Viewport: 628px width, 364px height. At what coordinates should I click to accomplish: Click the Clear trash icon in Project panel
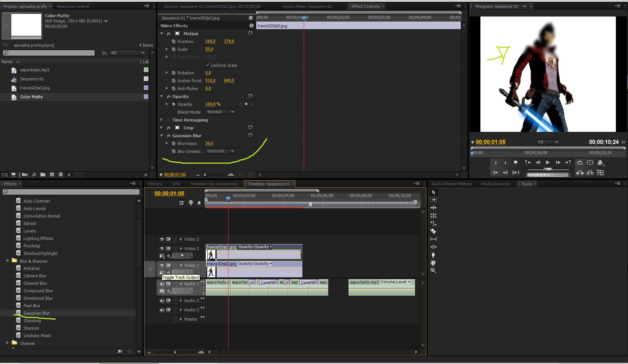coord(61,175)
